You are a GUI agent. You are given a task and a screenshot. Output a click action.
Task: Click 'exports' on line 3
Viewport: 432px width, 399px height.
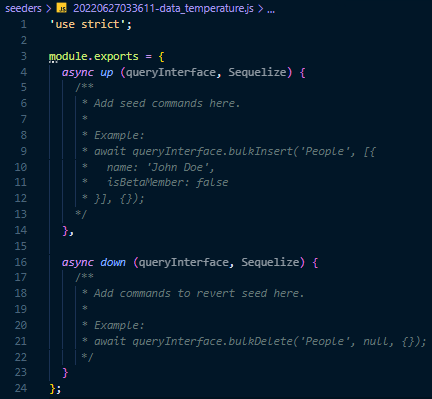click(116, 56)
